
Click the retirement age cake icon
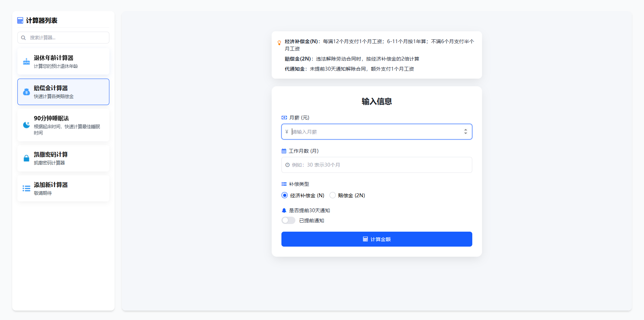pos(26,62)
